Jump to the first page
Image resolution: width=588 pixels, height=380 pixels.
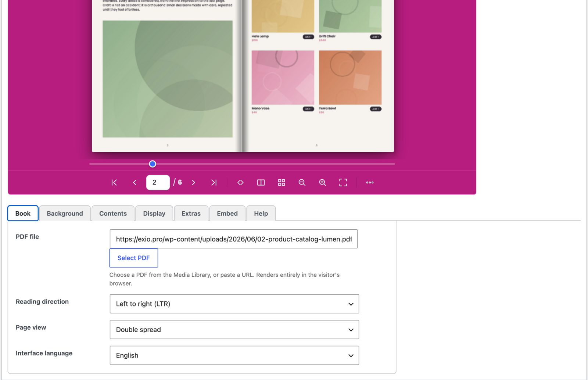114,182
